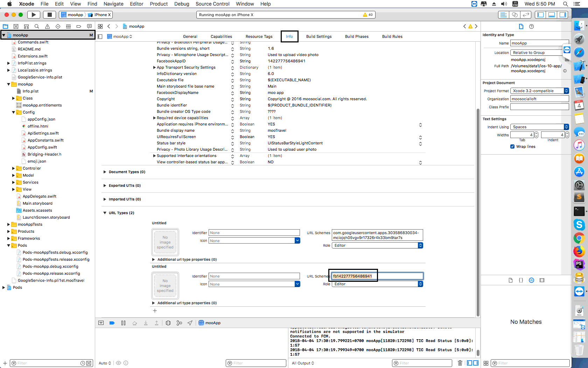Open the Code Snippet library

click(521, 280)
